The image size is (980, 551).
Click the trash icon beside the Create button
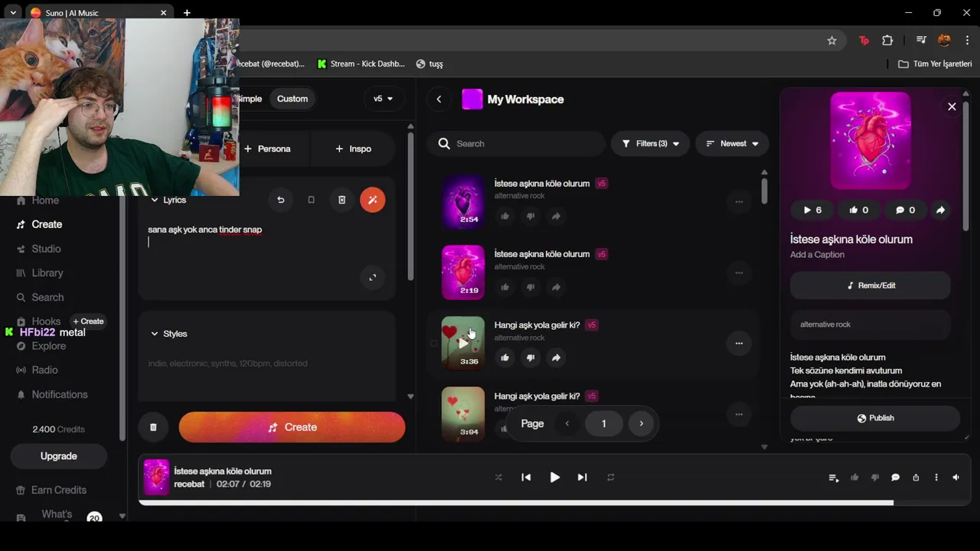click(153, 427)
